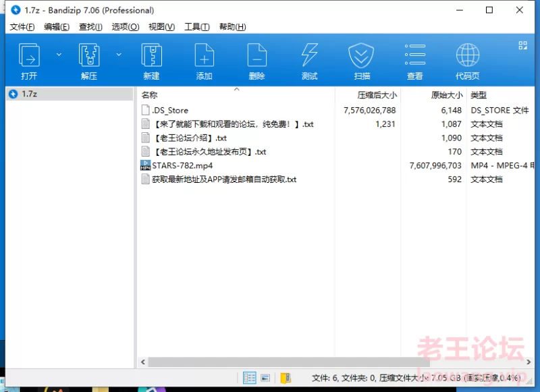The width and height of the screenshot is (540, 392).
Task: Click the original size value 6,148
Action: pyautogui.click(x=451, y=110)
